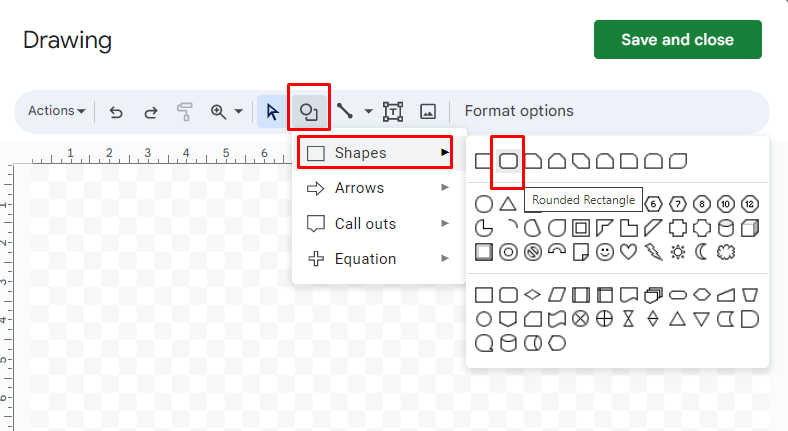This screenshot has width=788, height=431.
Task: Choose the Select arrow cursor tool
Action: point(272,112)
